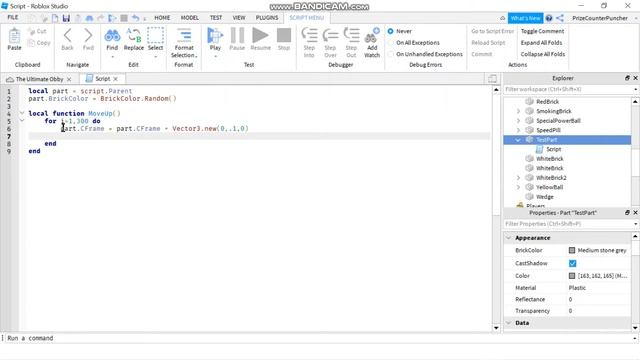Image resolution: width=640 pixels, height=360 pixels.
Task: Expand the YellowBall tree node
Action: pyautogui.click(x=518, y=187)
